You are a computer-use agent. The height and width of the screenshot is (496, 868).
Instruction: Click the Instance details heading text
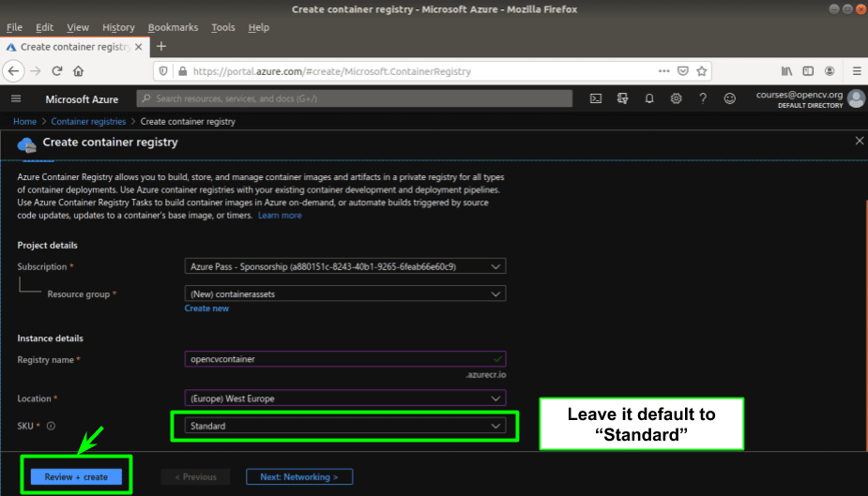pos(51,338)
